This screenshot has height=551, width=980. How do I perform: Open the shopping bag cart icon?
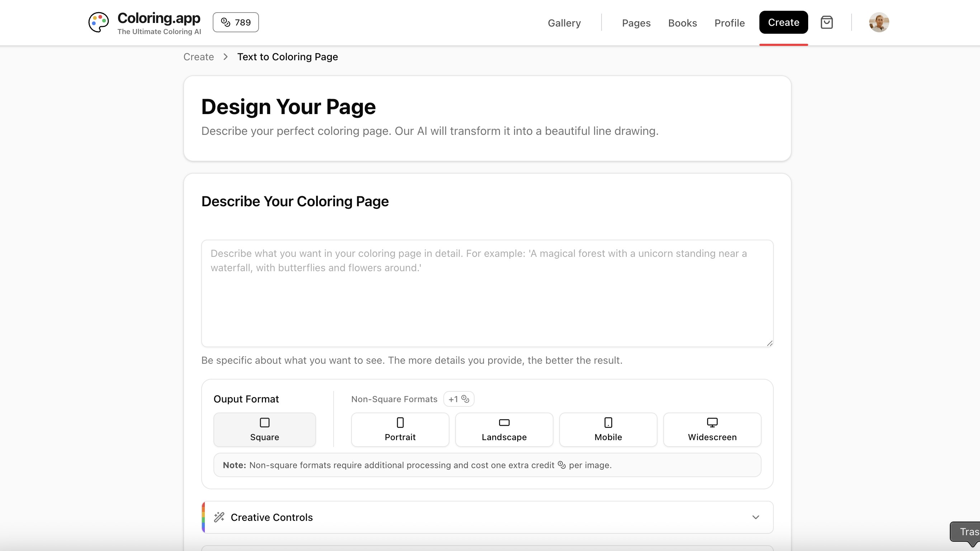coord(826,23)
